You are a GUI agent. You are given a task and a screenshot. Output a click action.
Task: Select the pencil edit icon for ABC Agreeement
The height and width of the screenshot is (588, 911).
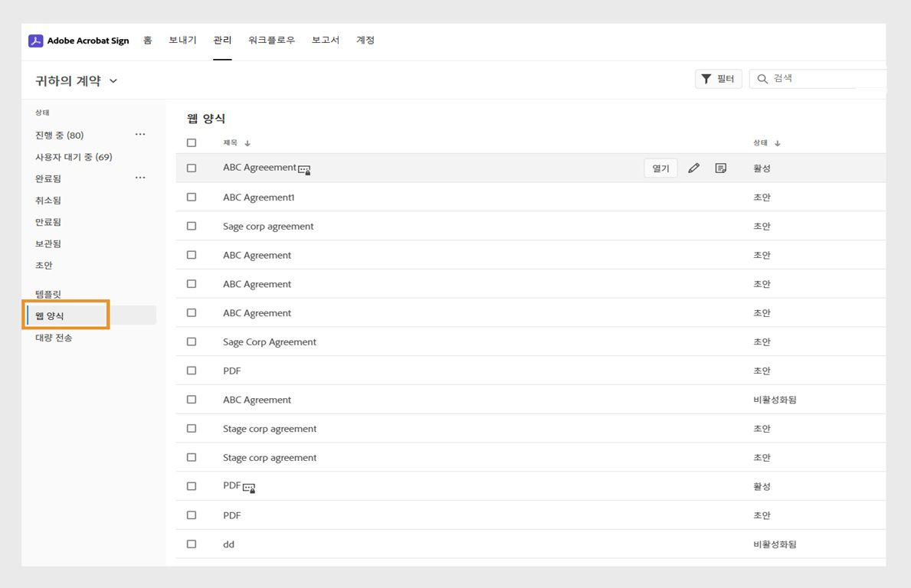693,168
